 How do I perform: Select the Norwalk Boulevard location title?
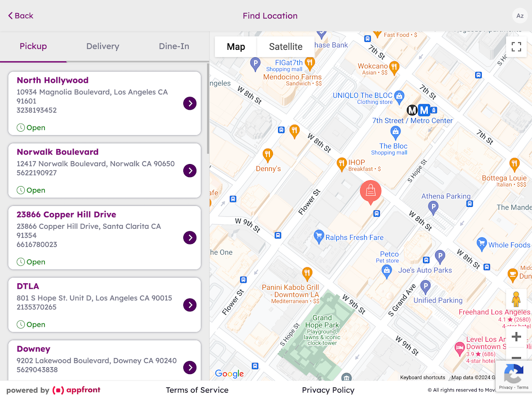pos(58,152)
